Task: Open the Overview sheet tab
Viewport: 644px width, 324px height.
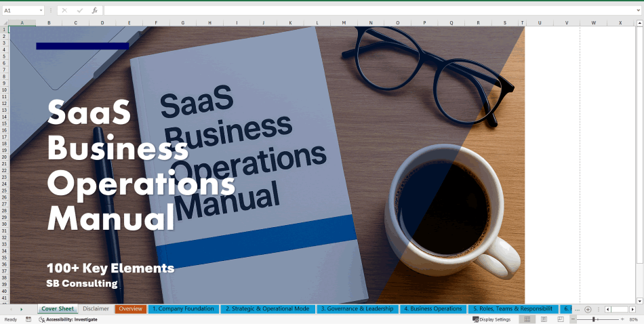Action: (x=131, y=309)
